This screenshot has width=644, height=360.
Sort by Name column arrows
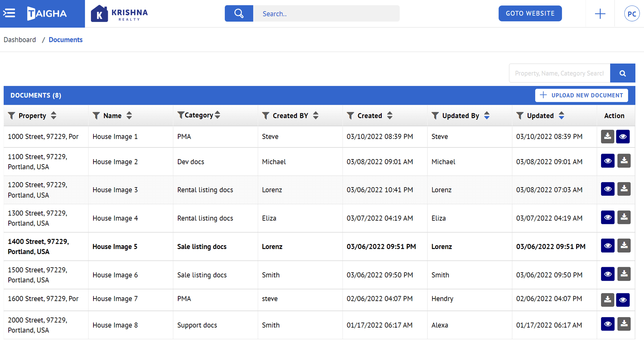click(129, 116)
